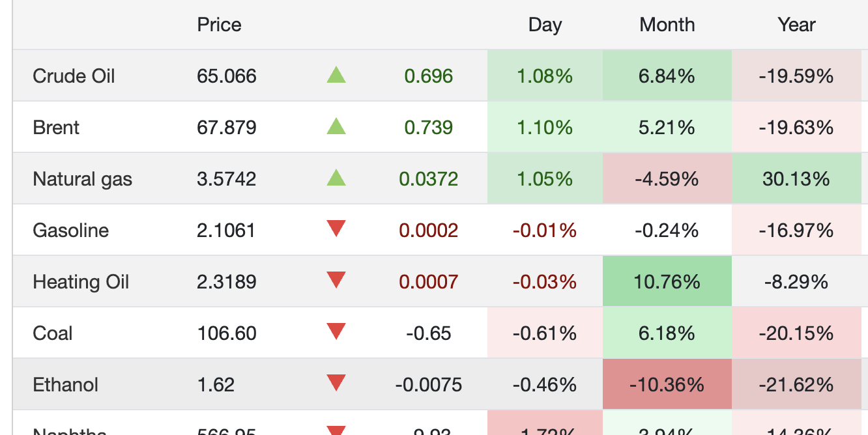868x435 pixels.
Task: Click Gasoline month change -0.24%
Action: coord(667,231)
